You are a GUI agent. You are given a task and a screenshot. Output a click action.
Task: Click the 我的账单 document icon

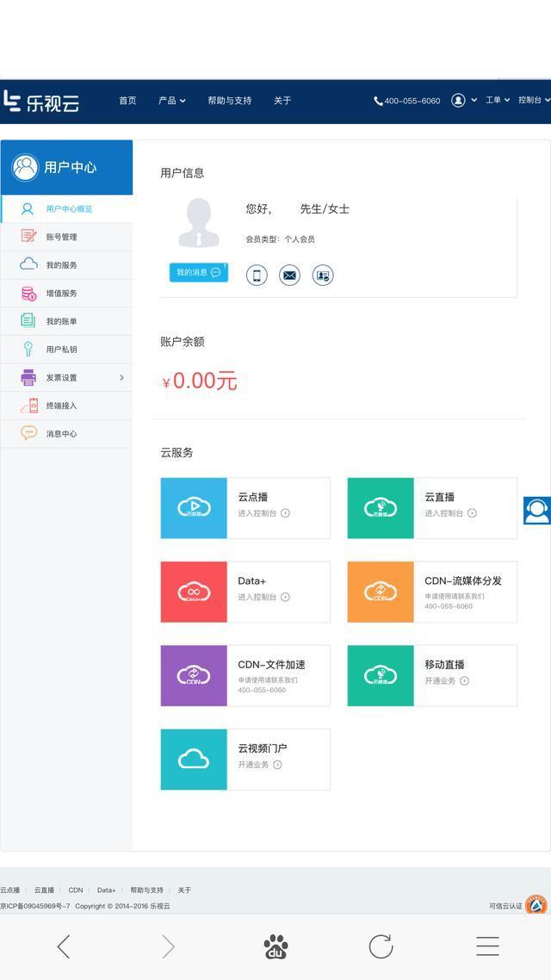point(28,320)
